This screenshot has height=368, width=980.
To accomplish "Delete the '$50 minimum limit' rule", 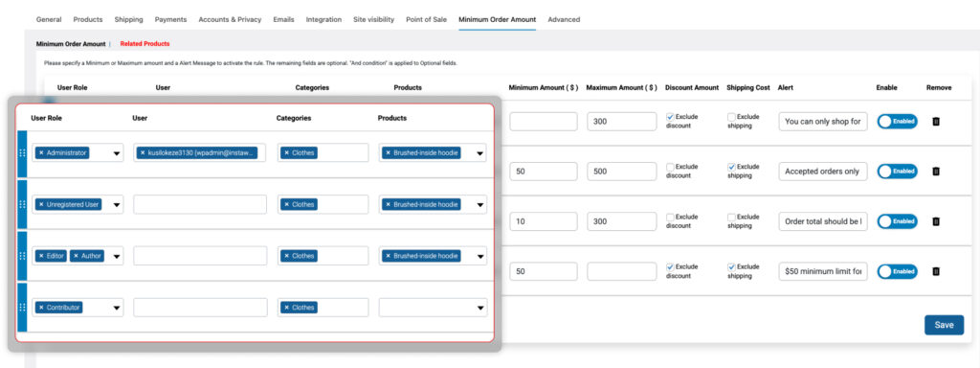I will coord(936,271).
